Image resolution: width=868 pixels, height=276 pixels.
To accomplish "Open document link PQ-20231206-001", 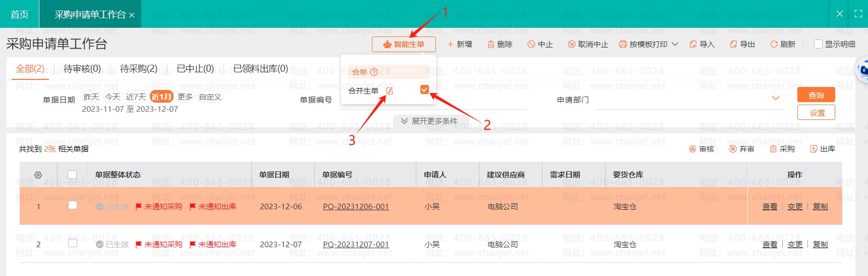I will pos(356,207).
